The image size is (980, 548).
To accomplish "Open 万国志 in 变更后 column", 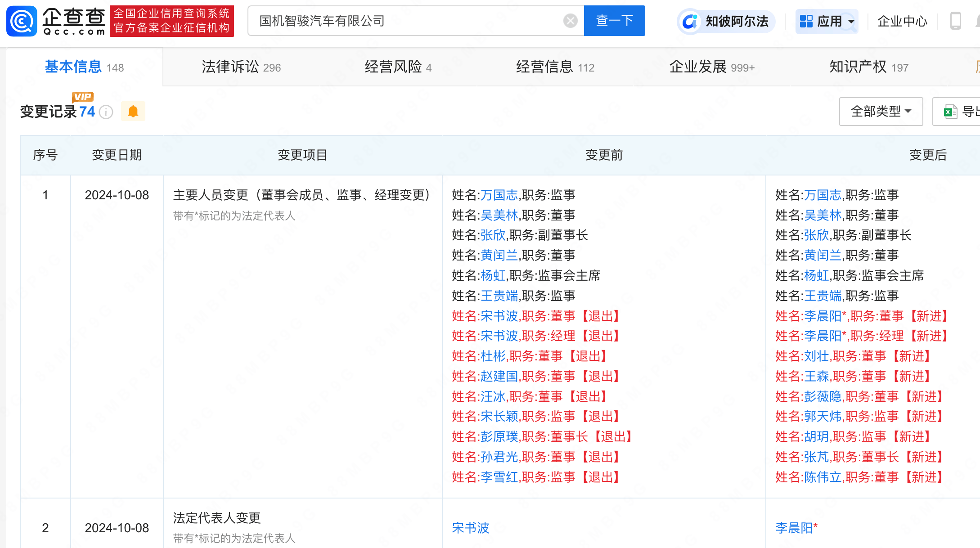I will 823,195.
